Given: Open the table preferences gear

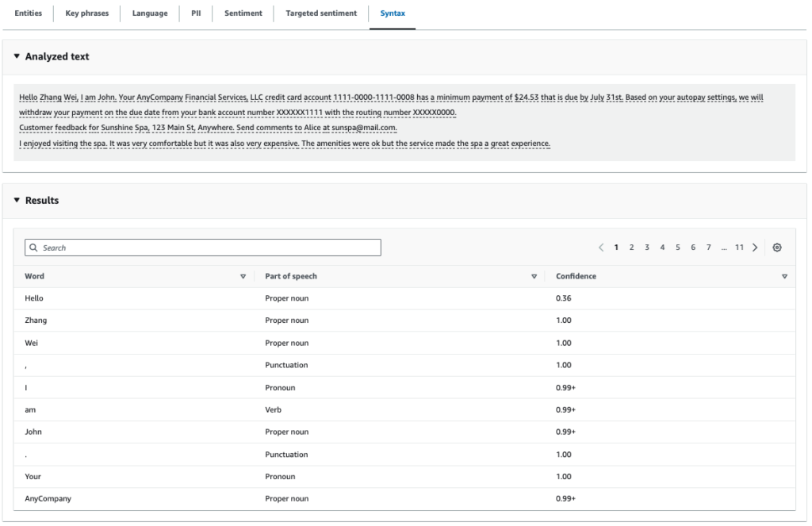Looking at the screenshot, I should click(777, 247).
